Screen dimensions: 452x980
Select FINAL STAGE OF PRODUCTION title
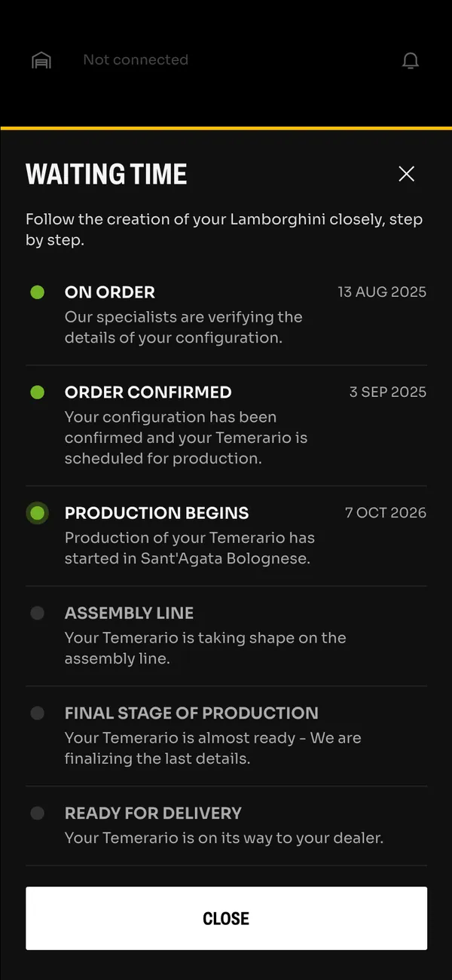191,713
